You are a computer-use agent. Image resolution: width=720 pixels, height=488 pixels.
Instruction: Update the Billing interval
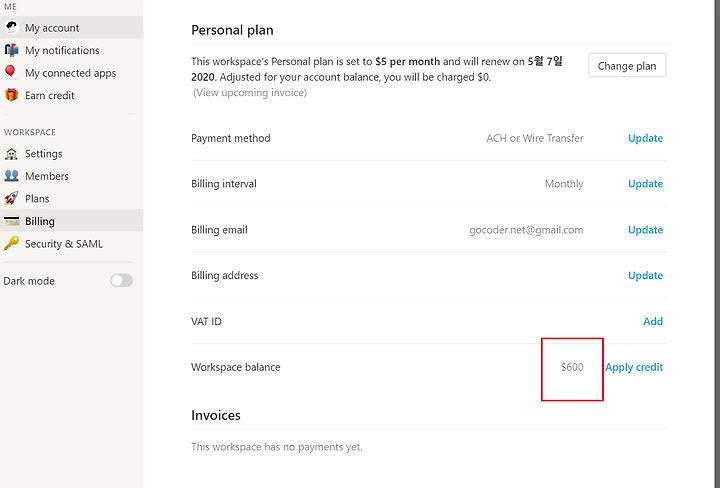(645, 184)
